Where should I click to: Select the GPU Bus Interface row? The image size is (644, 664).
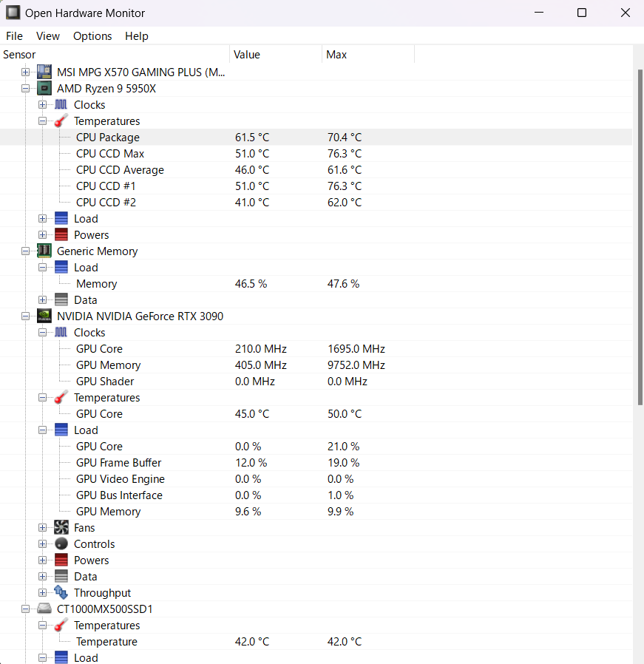click(316, 495)
